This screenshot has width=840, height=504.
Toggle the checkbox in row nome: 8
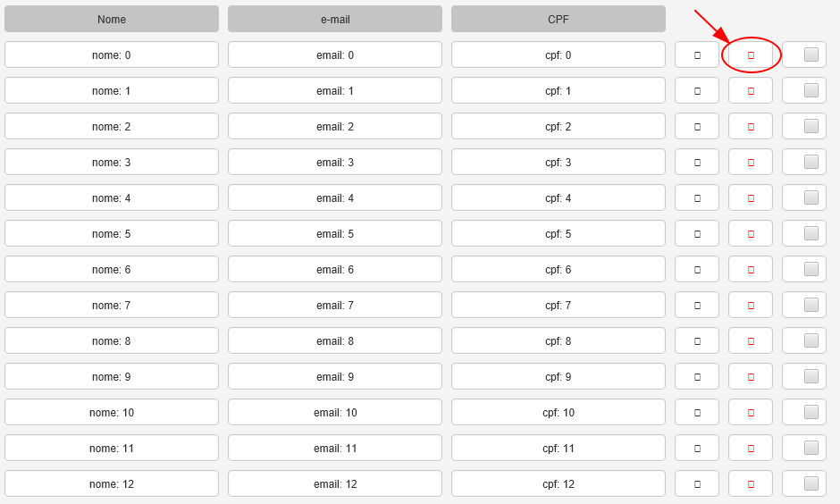[811, 340]
